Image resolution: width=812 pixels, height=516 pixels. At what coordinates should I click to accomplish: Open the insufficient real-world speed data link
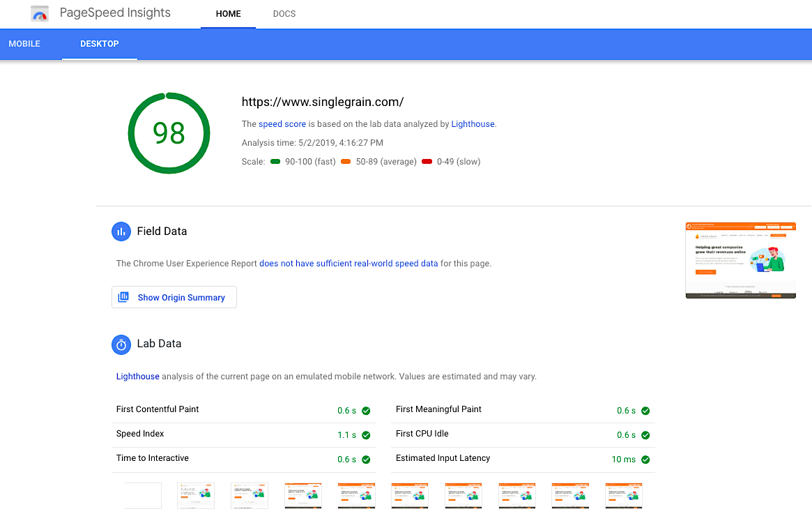[x=348, y=263]
